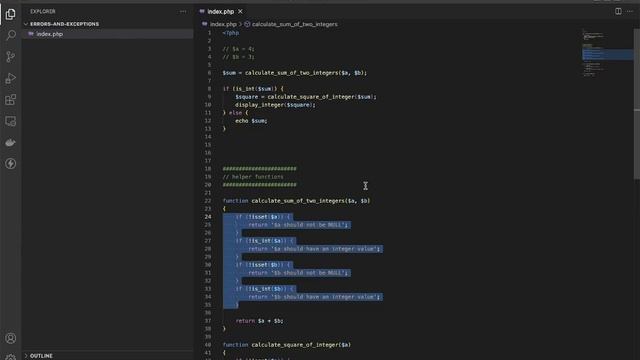Open the Search view icon

pyautogui.click(x=11, y=35)
